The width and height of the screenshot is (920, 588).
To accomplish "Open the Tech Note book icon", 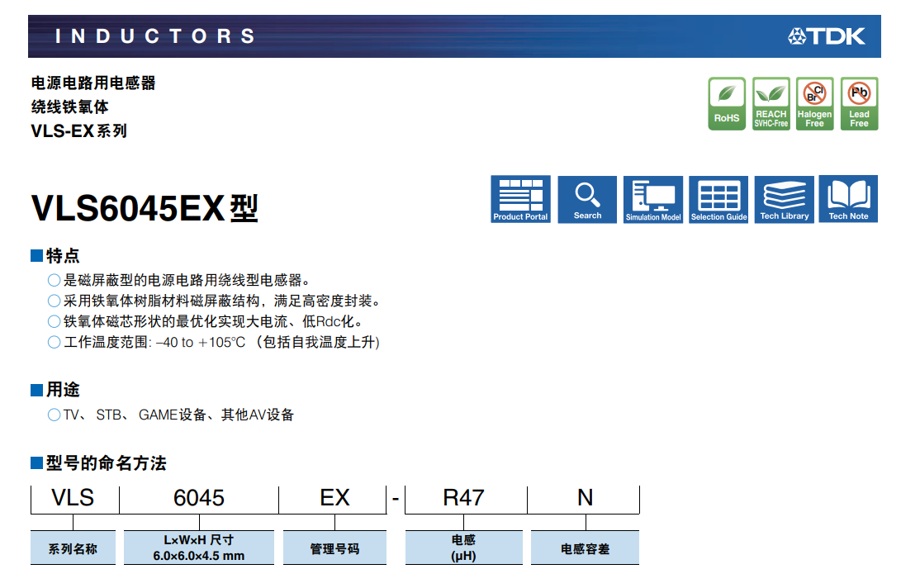I will (x=848, y=199).
